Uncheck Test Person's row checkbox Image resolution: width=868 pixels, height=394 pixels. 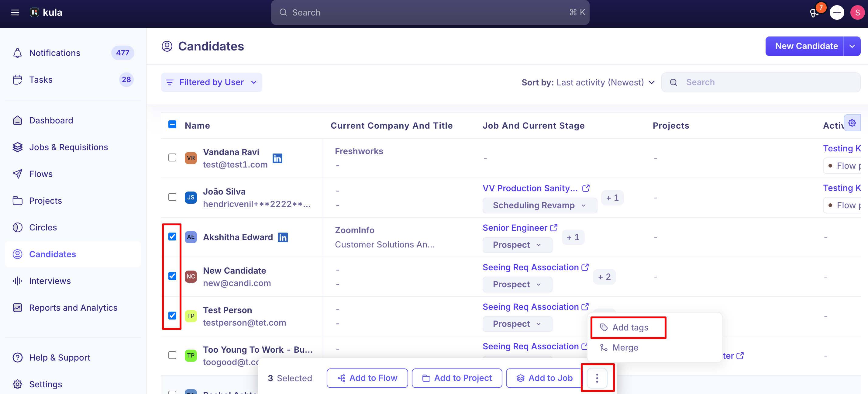172,316
